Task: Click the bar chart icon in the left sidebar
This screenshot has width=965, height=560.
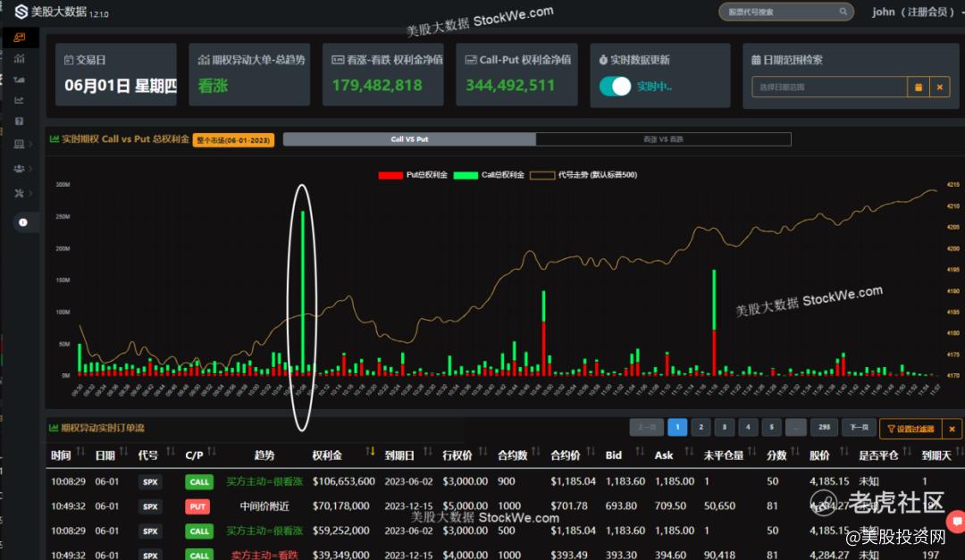Action: click(x=20, y=58)
